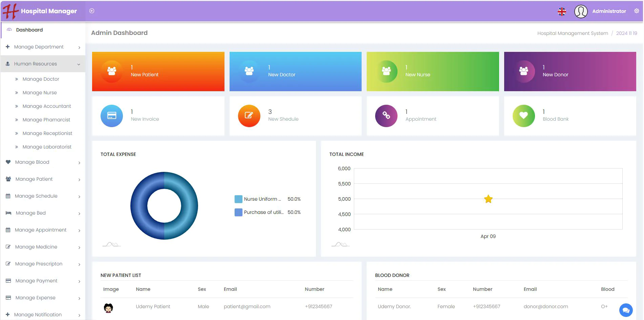This screenshot has width=644, height=320.
Task: Click the settings gear icon
Action: coord(637,11)
